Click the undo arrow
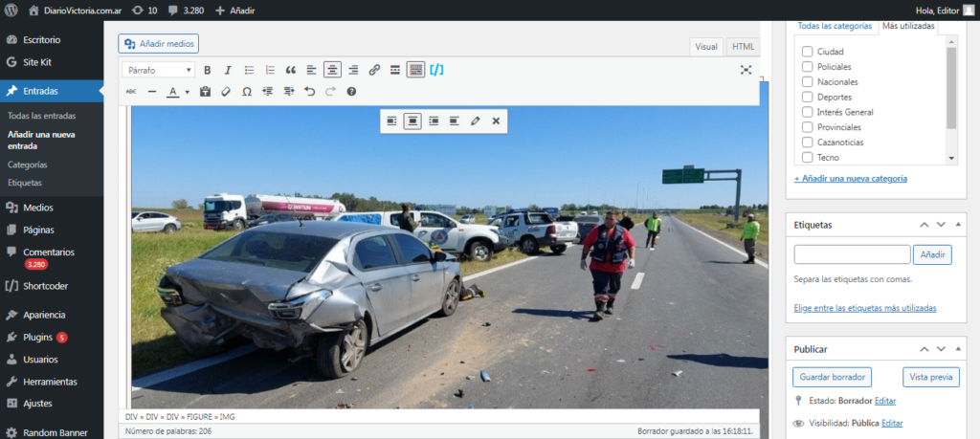980x439 pixels. click(x=309, y=92)
